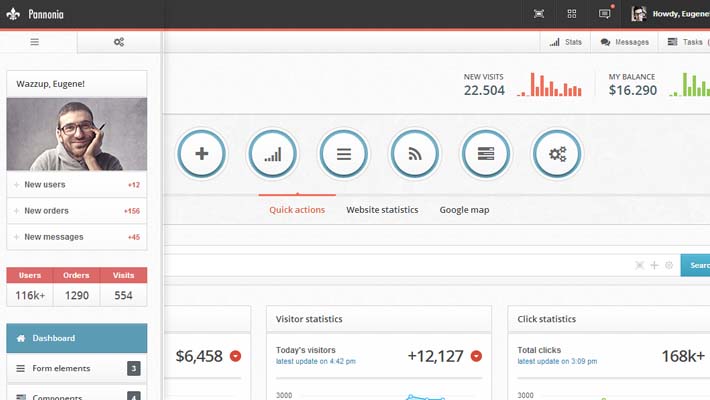Click the gear icon in search bar
Viewport: 710px width, 400px height.
[x=669, y=265]
